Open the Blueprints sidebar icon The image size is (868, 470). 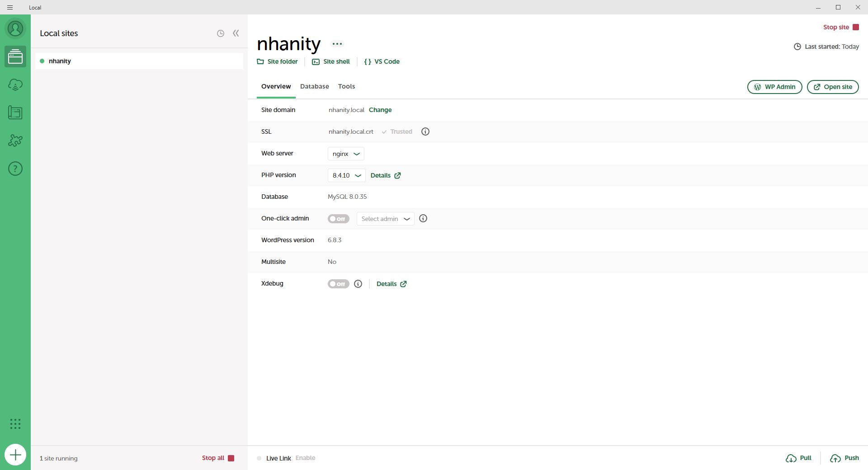(15, 113)
